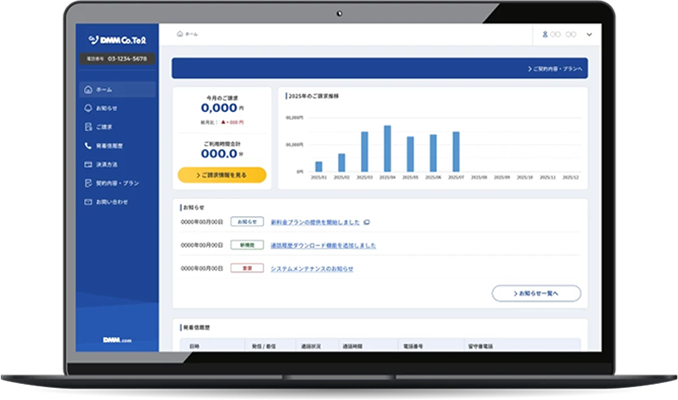Click the user avatar icon at top right
678x400 pixels.
(x=545, y=34)
